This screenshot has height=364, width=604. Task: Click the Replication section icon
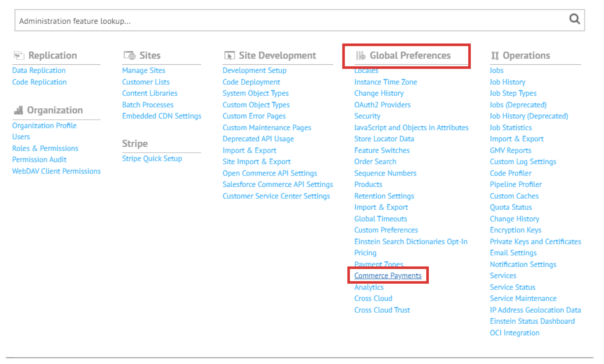point(19,55)
